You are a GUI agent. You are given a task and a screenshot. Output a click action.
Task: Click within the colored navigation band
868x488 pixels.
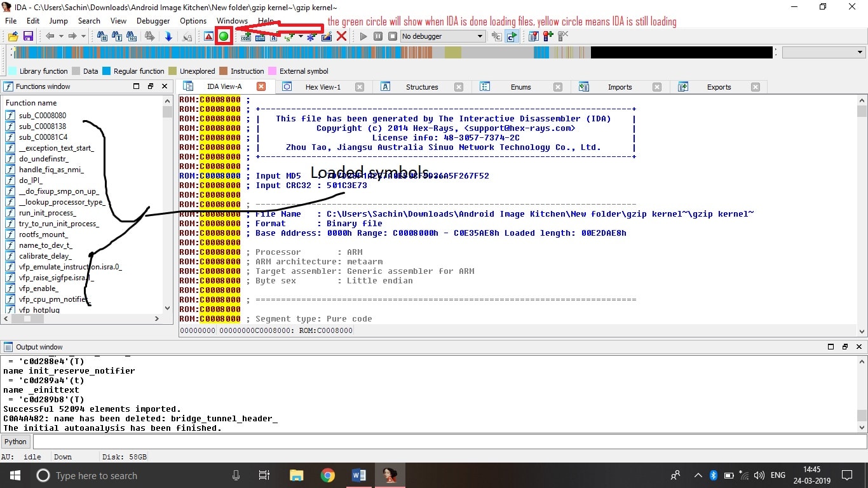(381, 53)
